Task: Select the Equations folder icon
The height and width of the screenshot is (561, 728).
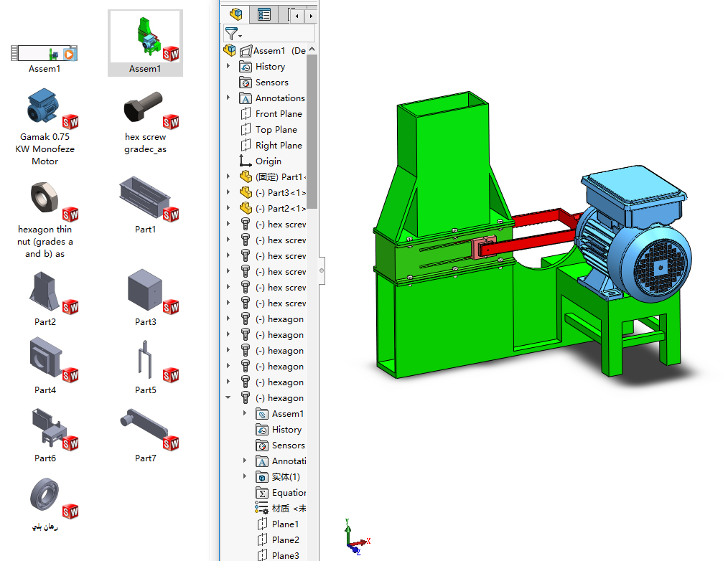Action: coord(262,493)
